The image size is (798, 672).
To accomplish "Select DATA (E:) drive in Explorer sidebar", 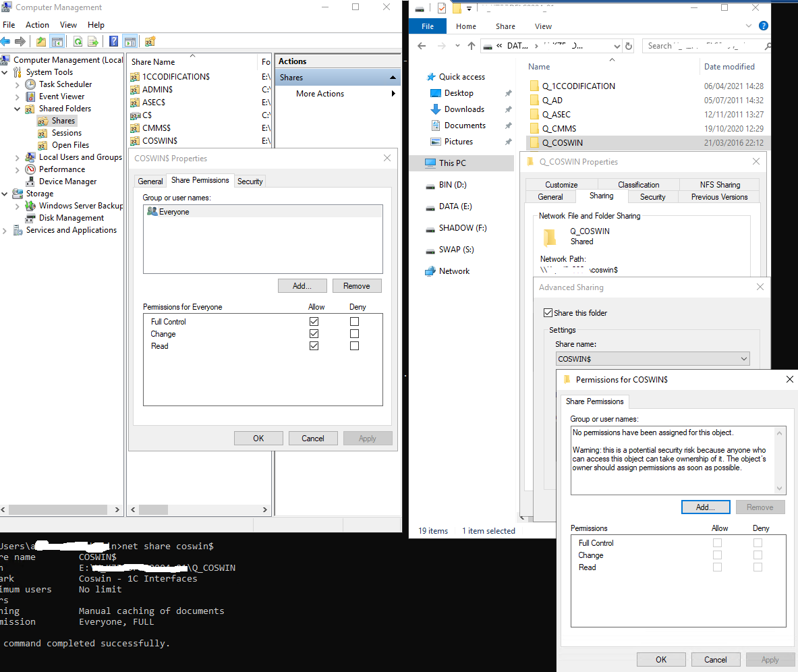I will coord(455,206).
